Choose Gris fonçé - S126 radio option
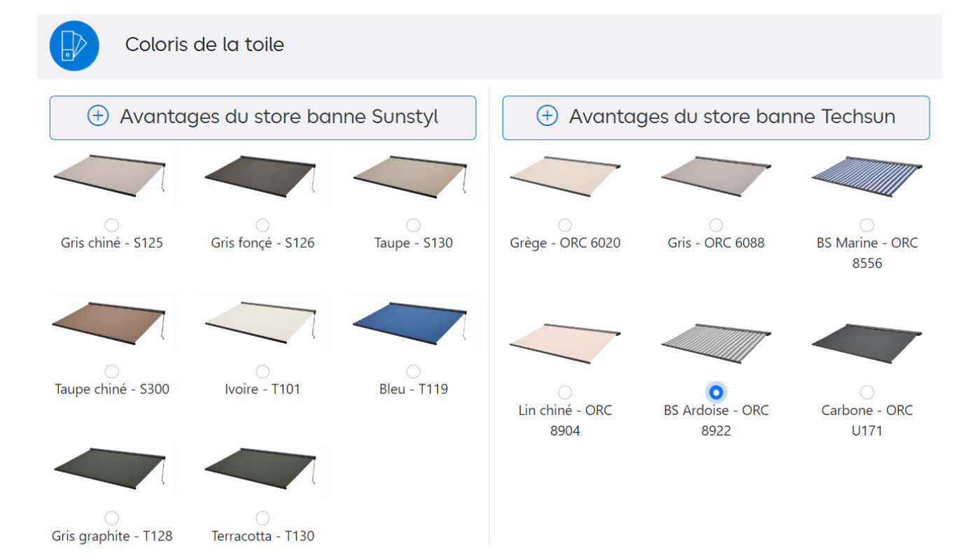980x560 pixels. 262,225
